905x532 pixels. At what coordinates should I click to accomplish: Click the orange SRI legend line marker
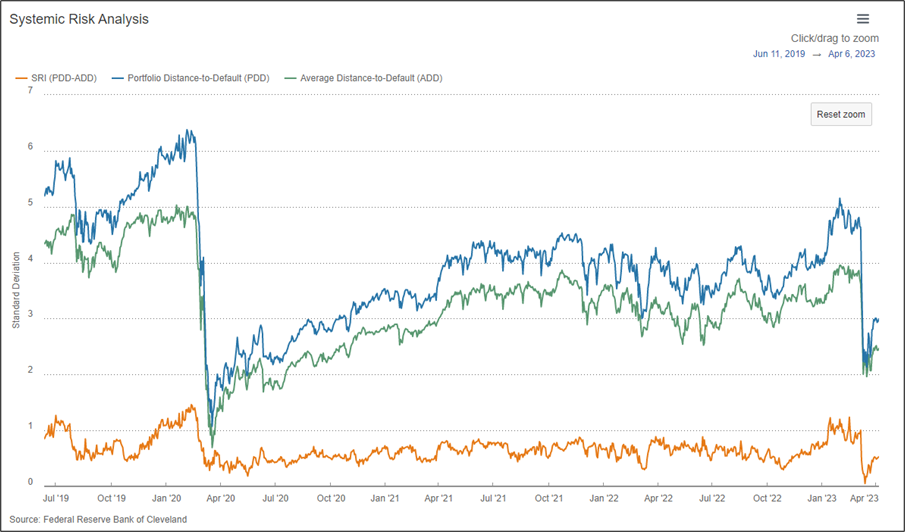pyautogui.click(x=22, y=77)
